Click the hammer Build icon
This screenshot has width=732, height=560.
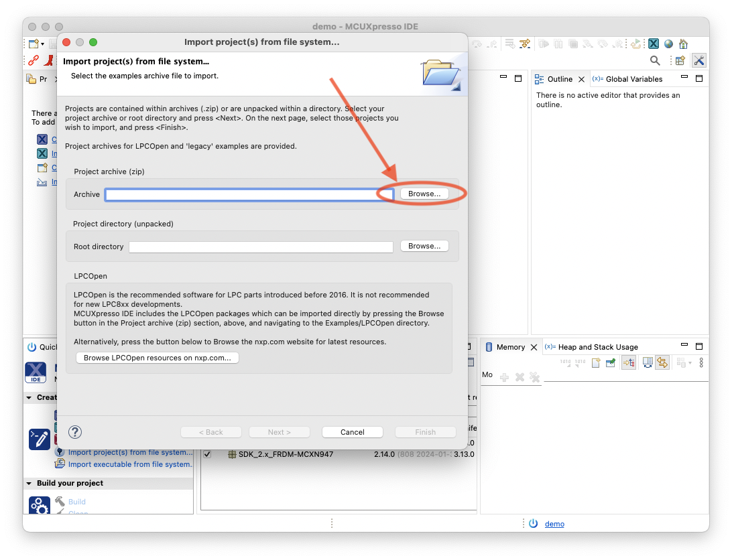coord(60,502)
